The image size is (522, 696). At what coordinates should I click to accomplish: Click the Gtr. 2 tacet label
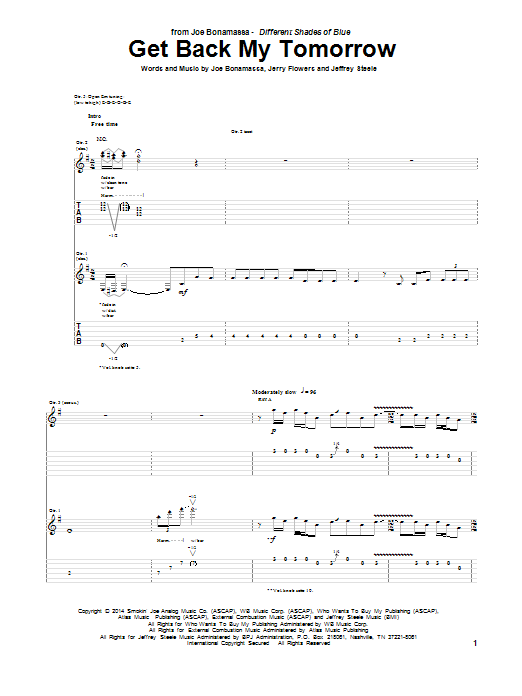[x=242, y=132]
